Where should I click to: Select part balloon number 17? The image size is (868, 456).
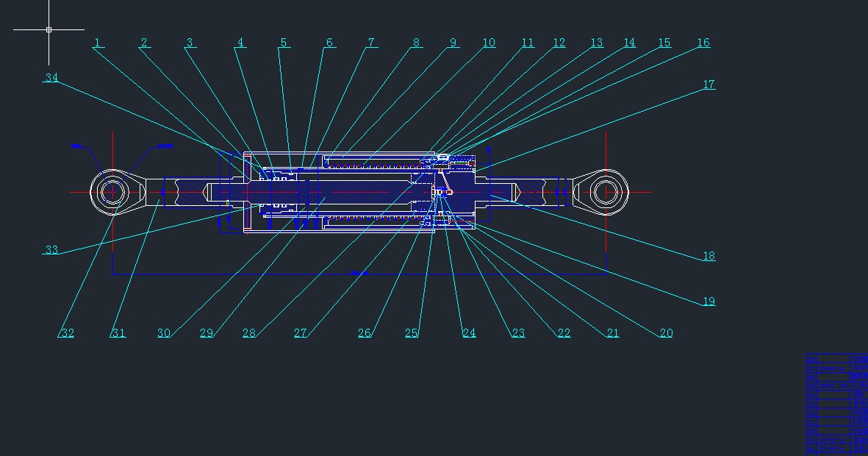(709, 85)
